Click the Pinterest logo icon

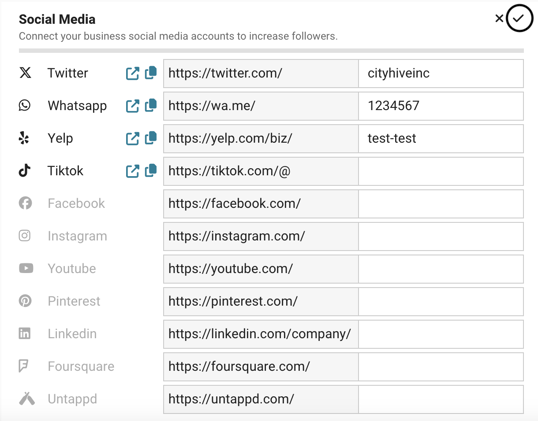pyautogui.click(x=25, y=301)
